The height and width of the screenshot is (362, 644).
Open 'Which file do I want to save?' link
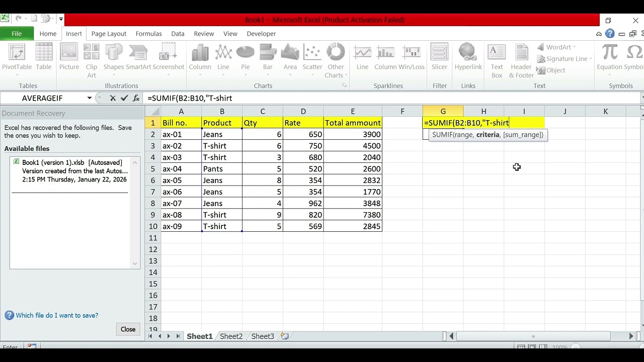point(57,316)
